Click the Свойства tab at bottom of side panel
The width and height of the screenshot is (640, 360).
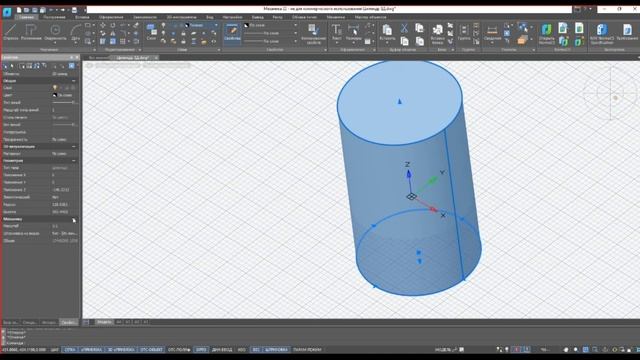click(68, 322)
